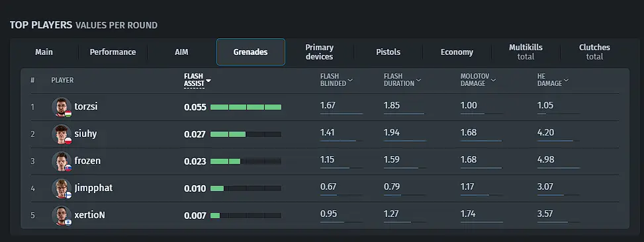Click frozen's player avatar

pyautogui.click(x=62, y=161)
